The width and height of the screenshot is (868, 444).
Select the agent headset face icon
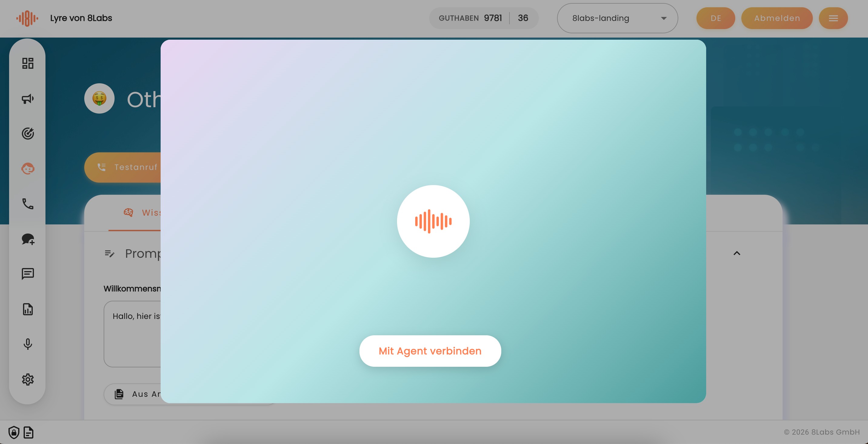[28, 169]
